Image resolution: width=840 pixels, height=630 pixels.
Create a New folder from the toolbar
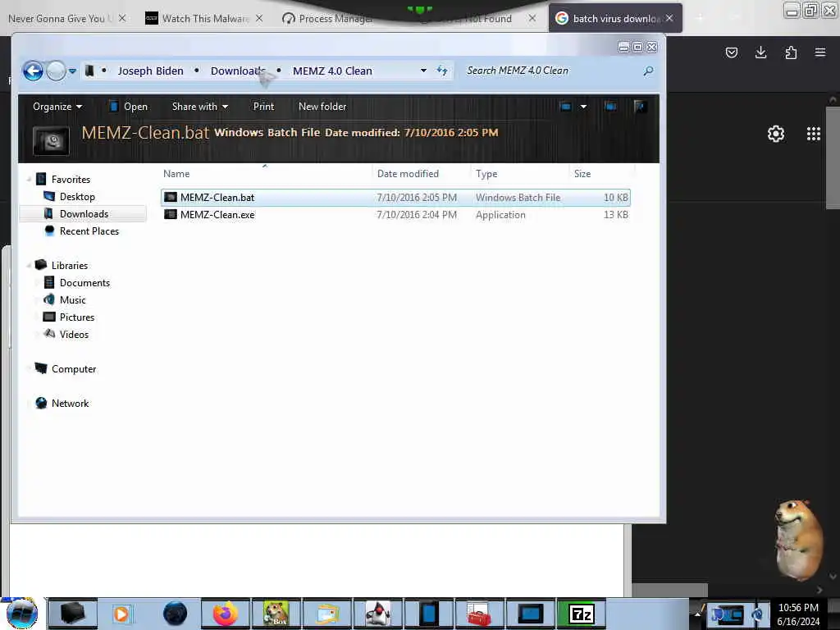322,107
